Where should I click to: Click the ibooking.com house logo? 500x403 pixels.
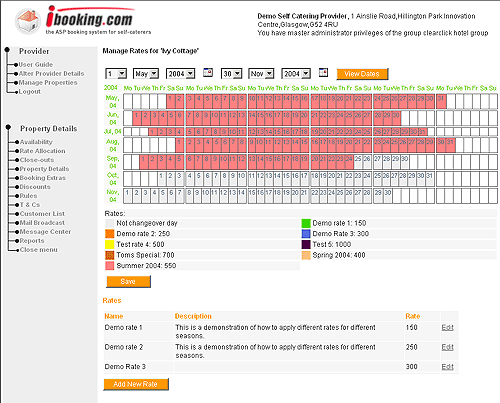click(x=28, y=21)
